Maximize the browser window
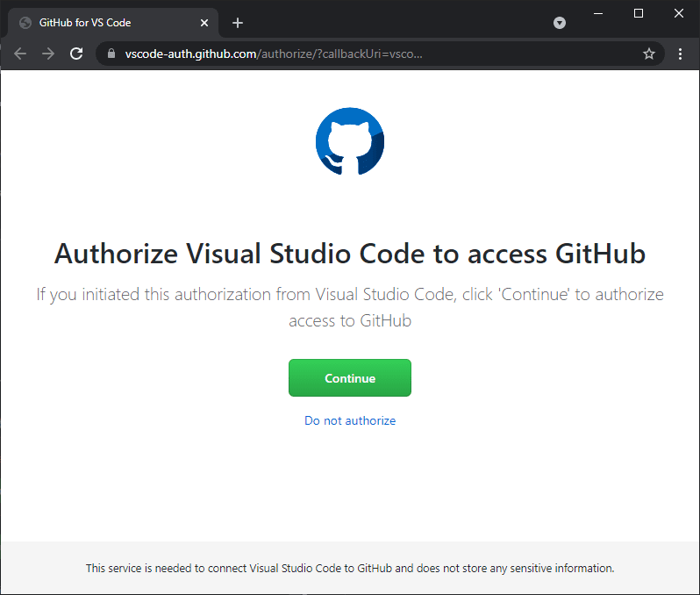Viewport: 700px width, 595px height. pyautogui.click(x=639, y=13)
